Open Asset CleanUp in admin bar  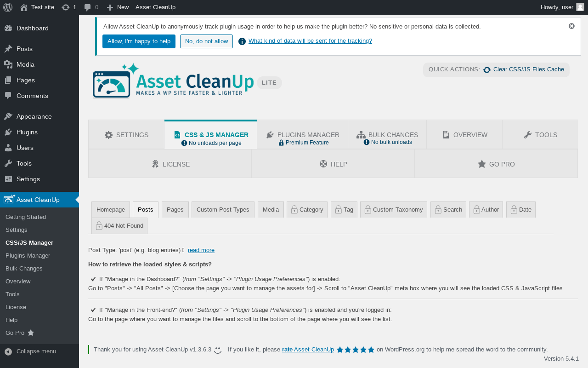(x=155, y=7)
